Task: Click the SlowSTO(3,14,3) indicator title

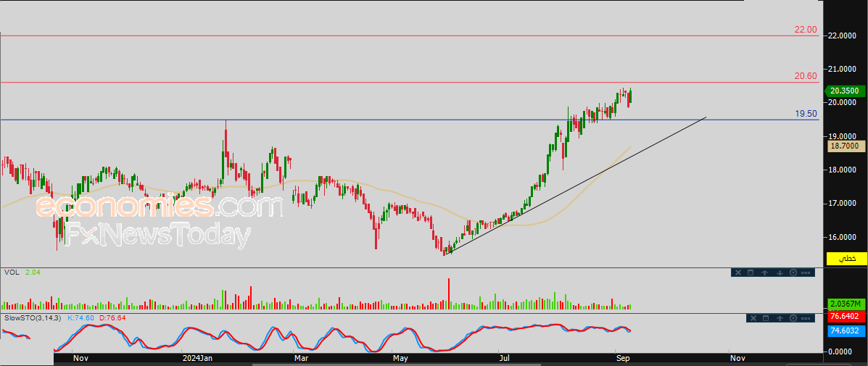Action: (33, 318)
